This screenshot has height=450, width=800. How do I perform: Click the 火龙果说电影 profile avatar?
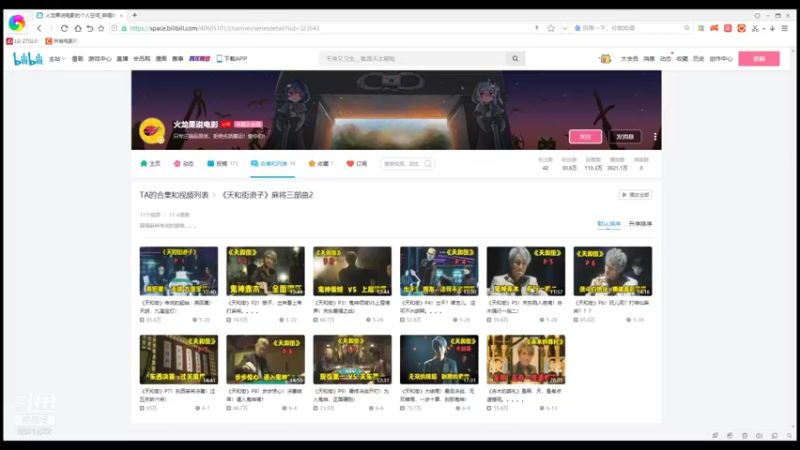[152, 131]
